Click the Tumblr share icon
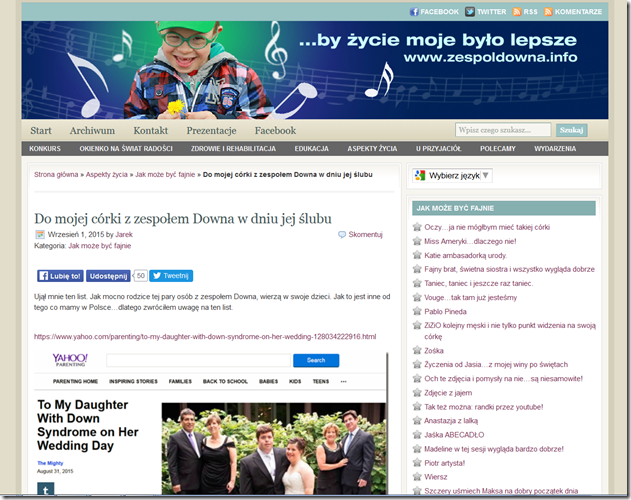 click(45, 490)
